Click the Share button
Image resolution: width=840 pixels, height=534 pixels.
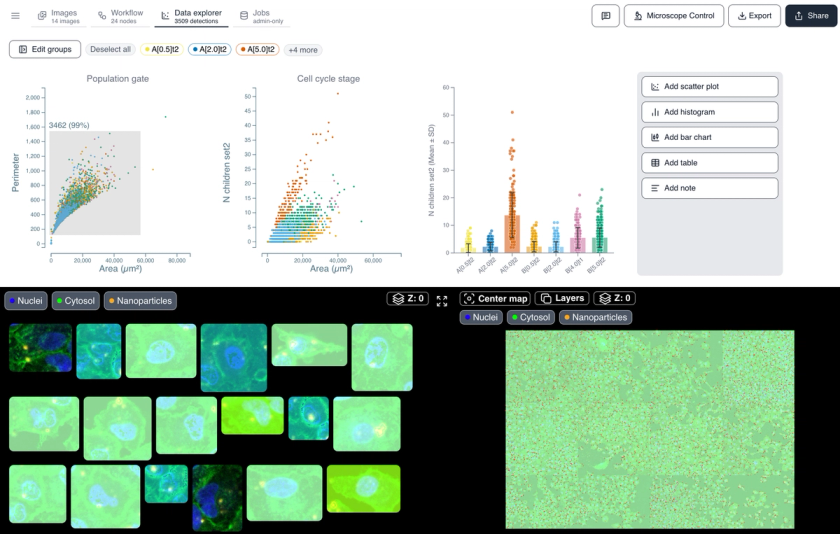(811, 16)
